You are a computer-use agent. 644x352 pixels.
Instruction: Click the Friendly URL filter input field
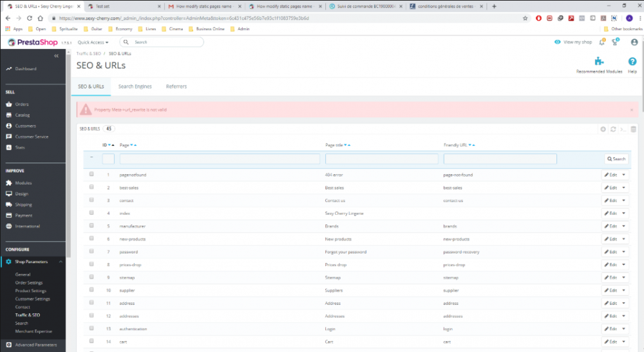500,159
